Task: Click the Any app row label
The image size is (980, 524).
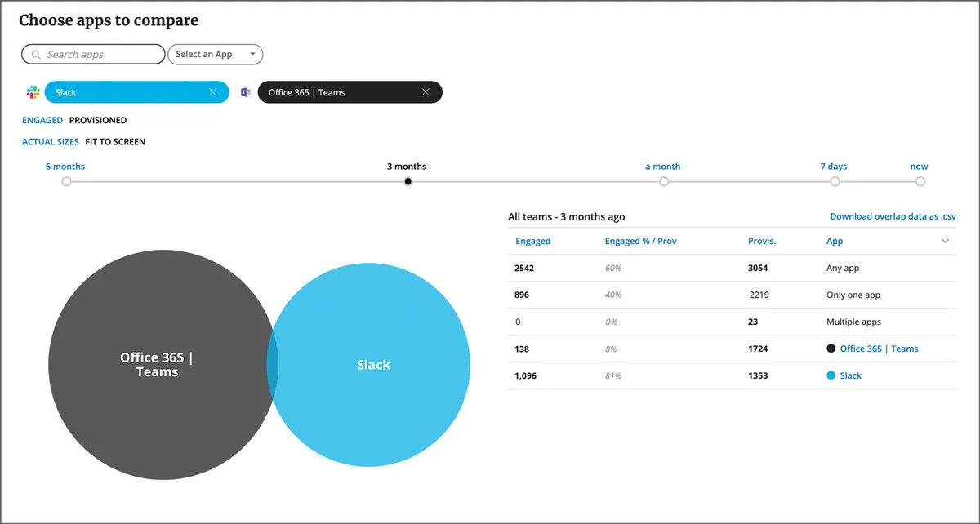Action: tap(843, 268)
